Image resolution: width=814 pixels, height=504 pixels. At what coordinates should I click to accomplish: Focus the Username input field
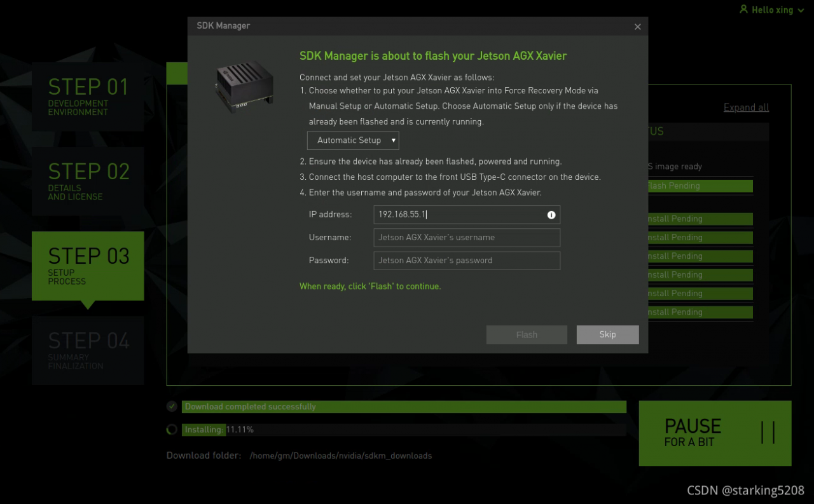(467, 238)
